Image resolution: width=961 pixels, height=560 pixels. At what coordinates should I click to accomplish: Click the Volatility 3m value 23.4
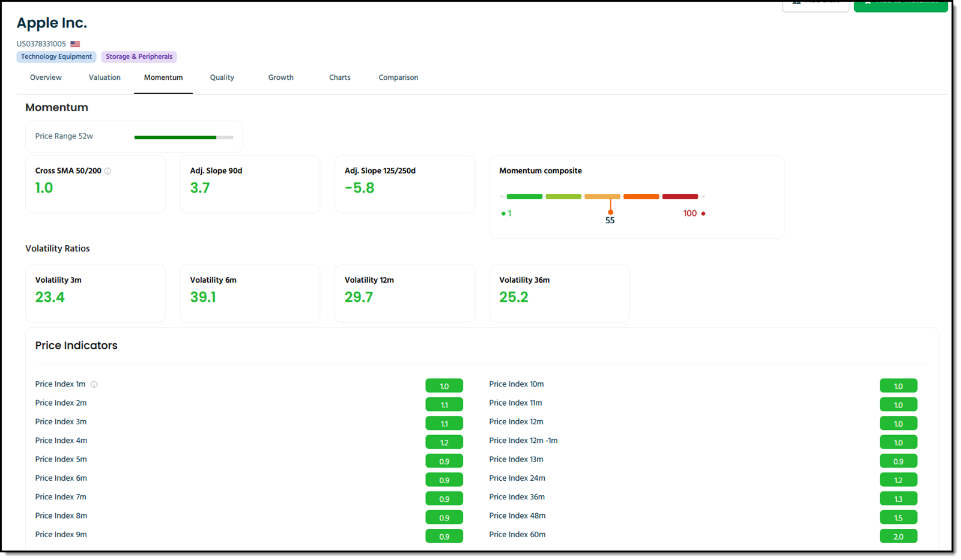coord(50,297)
